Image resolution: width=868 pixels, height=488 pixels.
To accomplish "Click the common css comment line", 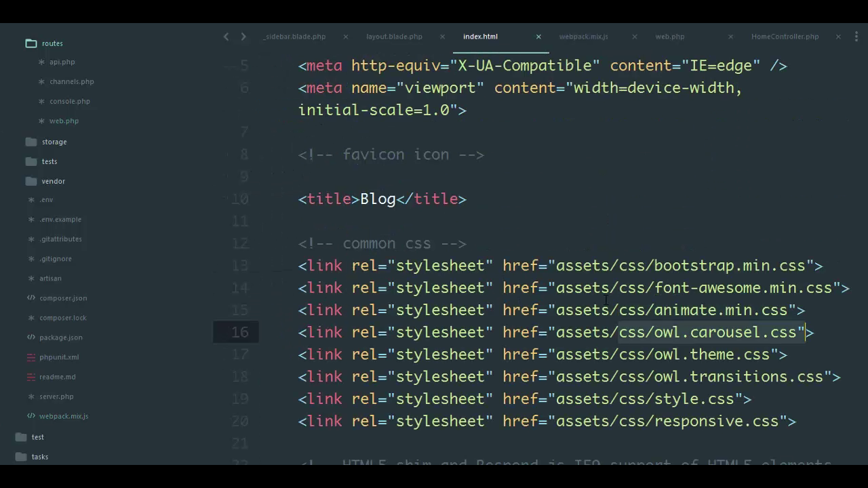I will pyautogui.click(x=382, y=243).
